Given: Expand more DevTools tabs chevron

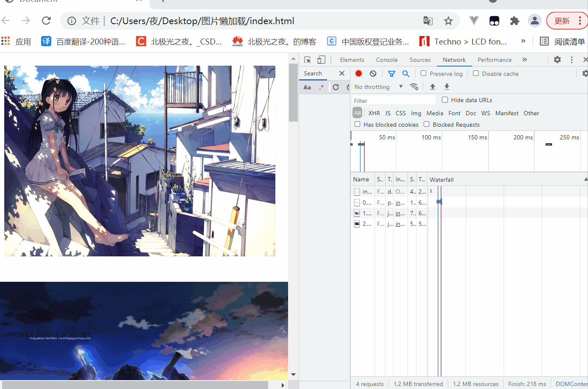Looking at the screenshot, I should pos(524,60).
